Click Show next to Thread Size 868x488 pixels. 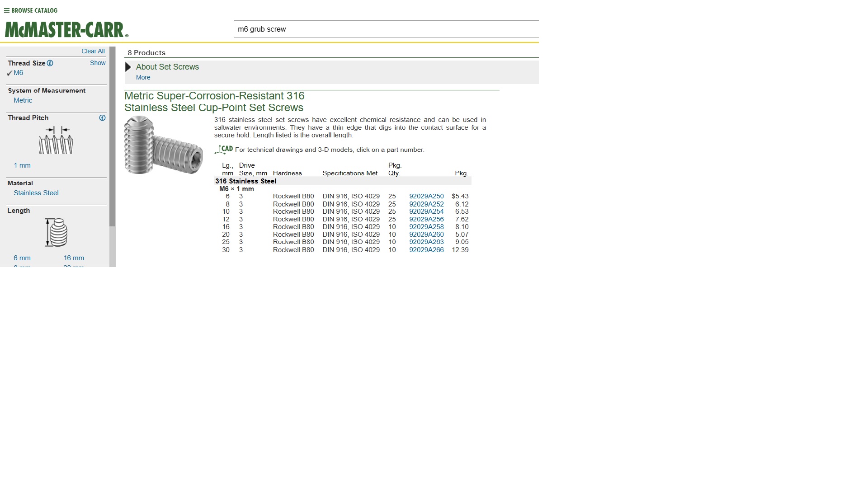(x=98, y=63)
